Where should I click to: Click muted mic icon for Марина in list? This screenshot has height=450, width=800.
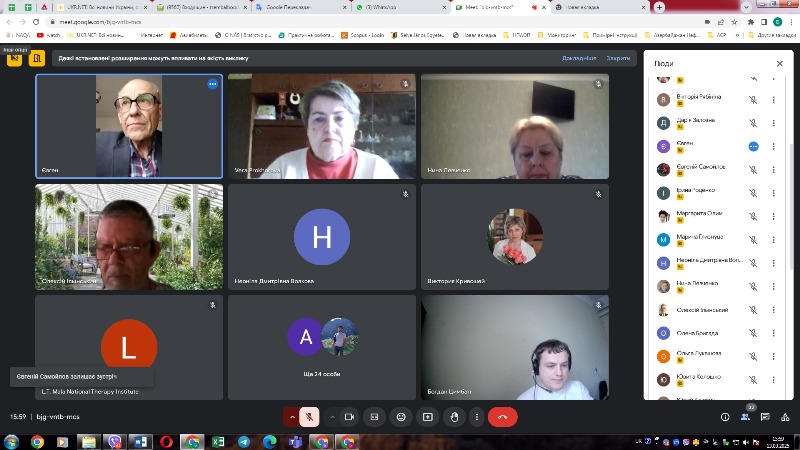coord(753,240)
